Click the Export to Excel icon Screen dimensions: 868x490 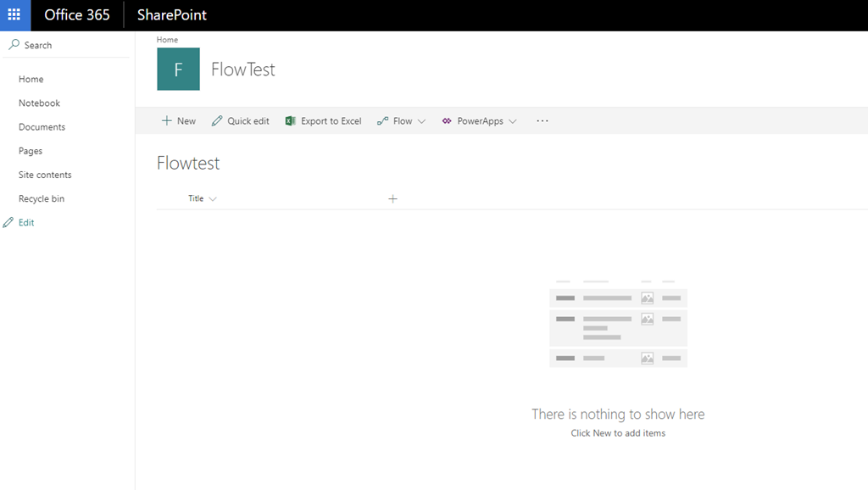tap(291, 121)
